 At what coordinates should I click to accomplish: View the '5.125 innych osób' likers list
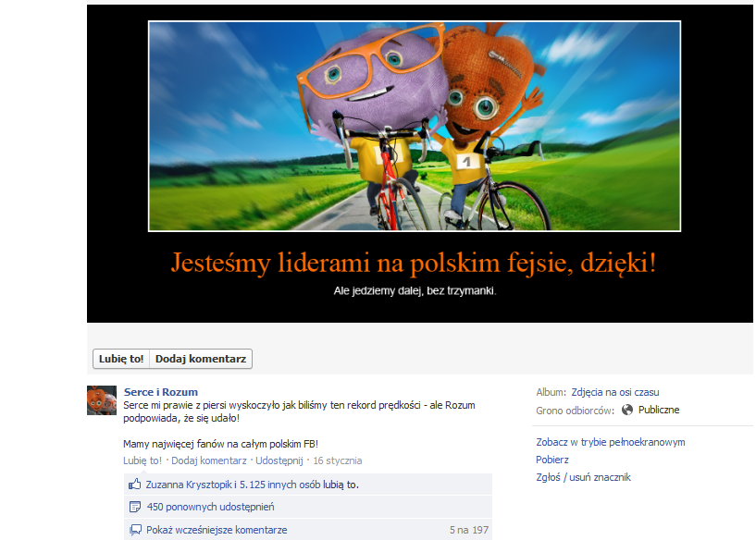coord(274,484)
